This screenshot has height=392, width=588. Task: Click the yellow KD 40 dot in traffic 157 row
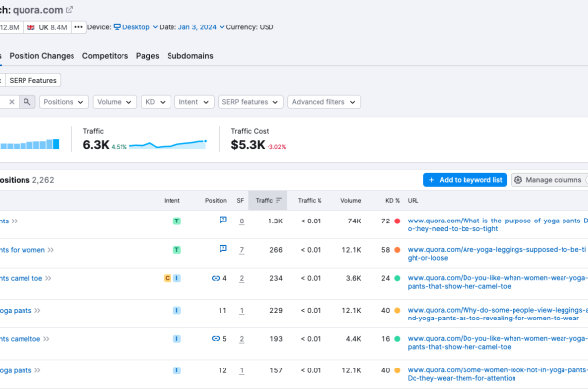[x=397, y=370]
